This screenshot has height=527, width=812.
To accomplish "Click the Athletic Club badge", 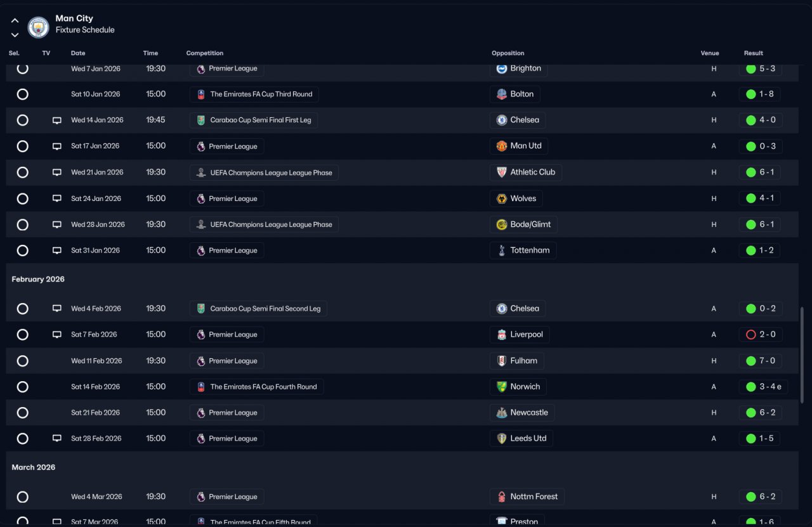I will pos(502,172).
